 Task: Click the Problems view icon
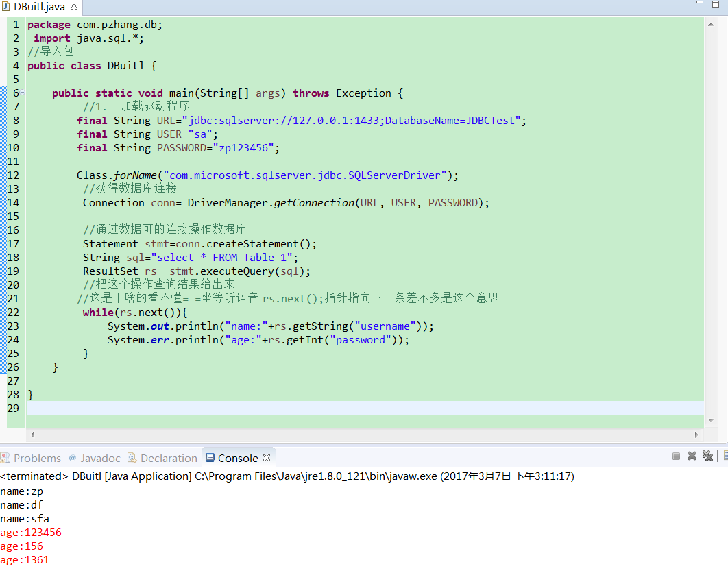pos(6,457)
